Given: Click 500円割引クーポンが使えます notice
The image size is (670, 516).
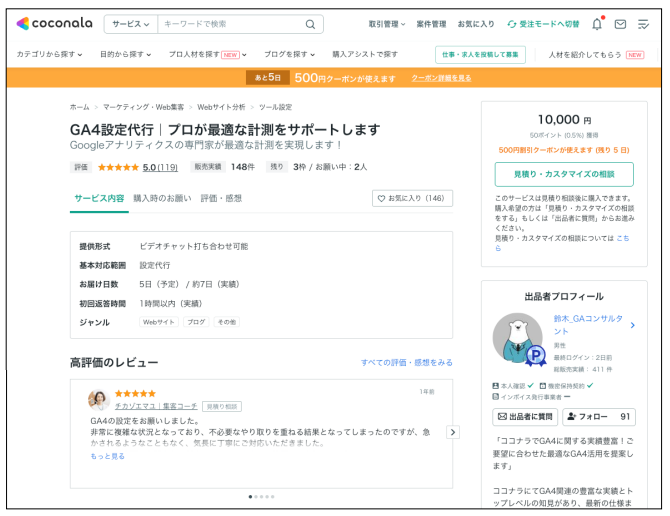Looking at the screenshot, I should pos(564,150).
